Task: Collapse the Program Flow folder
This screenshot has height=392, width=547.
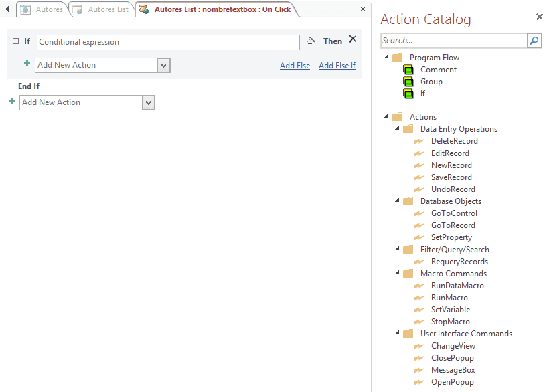Action: point(386,56)
